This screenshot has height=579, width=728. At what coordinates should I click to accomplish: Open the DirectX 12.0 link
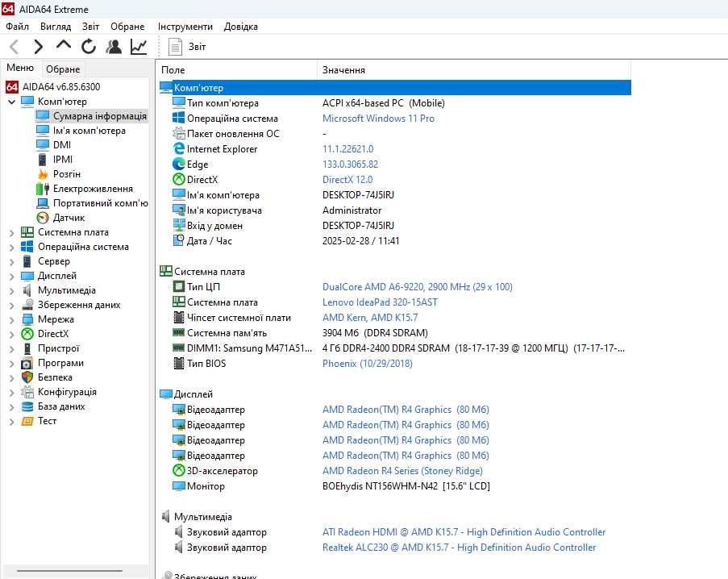(347, 180)
